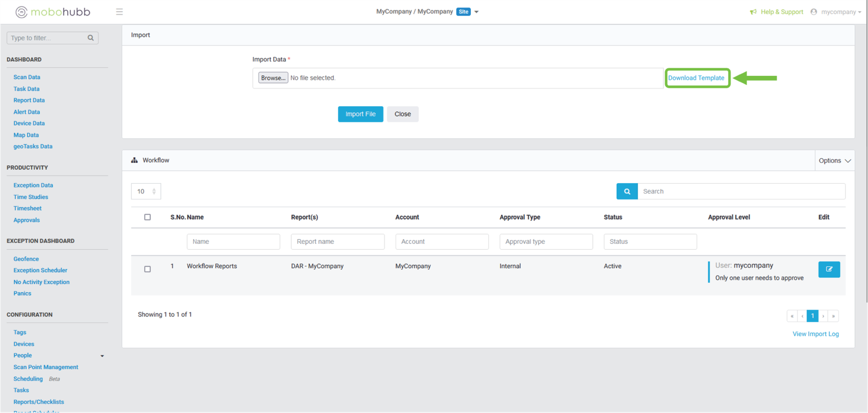Open Exception Scheduler in sidebar
The height and width of the screenshot is (413, 868).
coord(40,270)
